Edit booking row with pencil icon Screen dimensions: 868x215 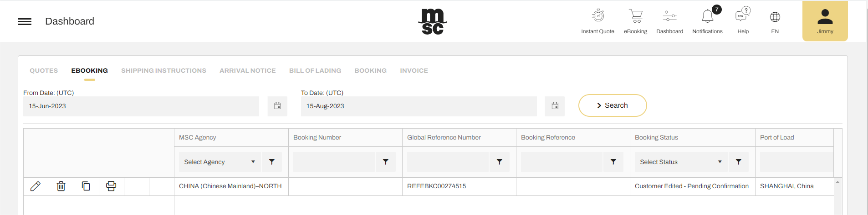[36, 186]
